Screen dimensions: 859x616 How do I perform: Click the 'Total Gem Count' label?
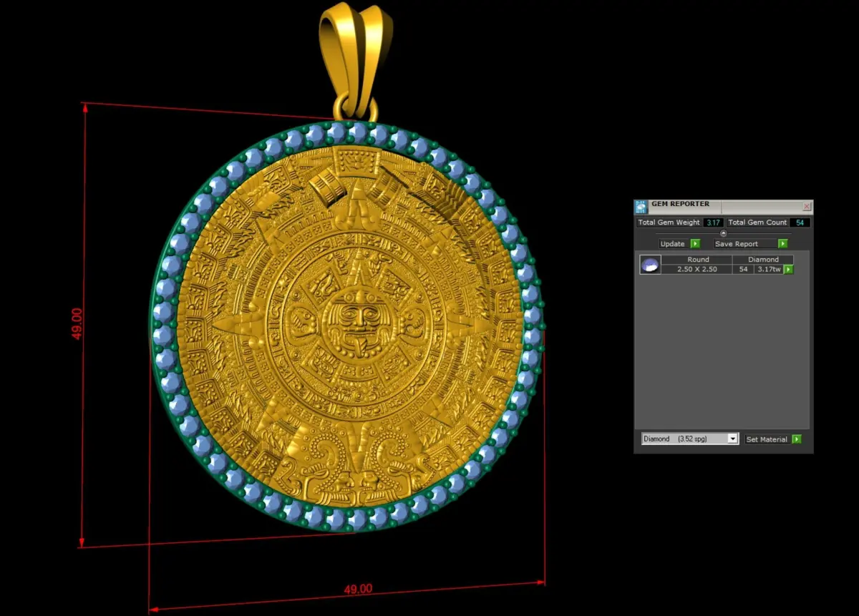(757, 223)
